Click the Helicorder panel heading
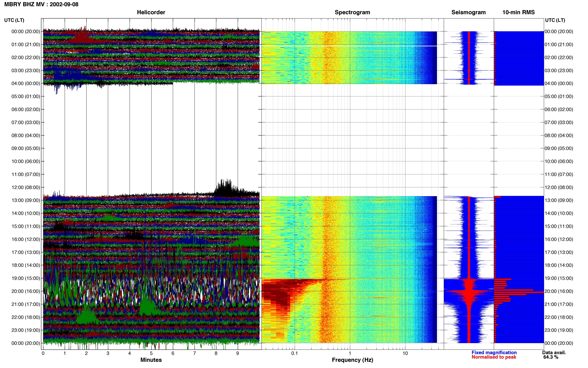 [x=151, y=12]
